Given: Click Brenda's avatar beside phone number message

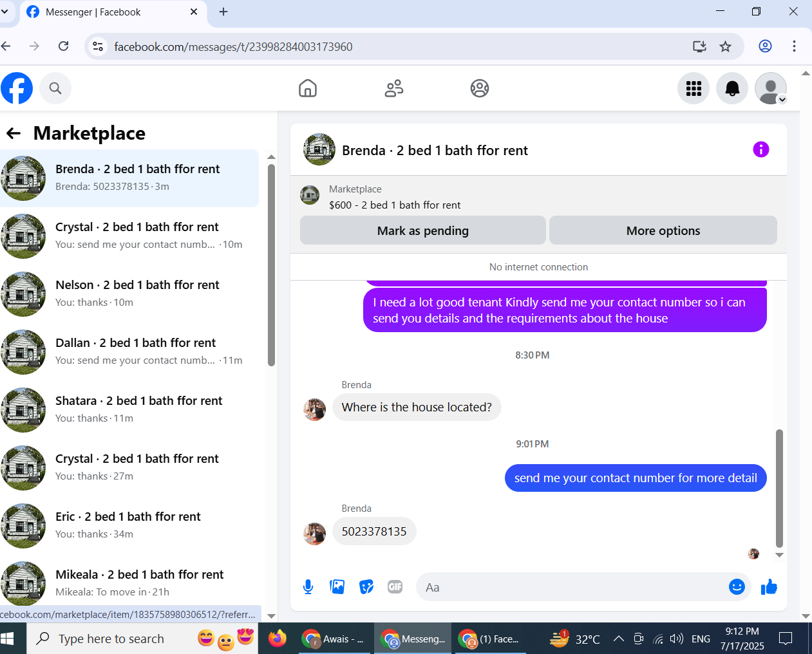Looking at the screenshot, I should tap(315, 533).
